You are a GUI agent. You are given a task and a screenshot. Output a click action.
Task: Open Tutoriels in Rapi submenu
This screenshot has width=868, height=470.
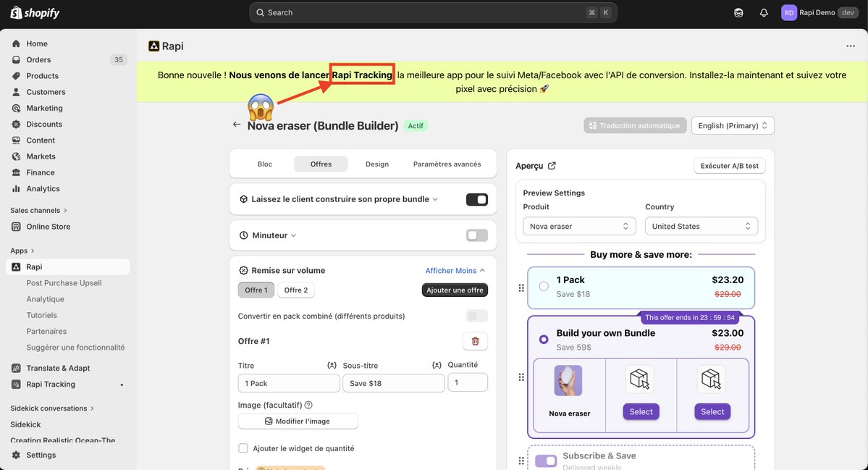(41, 315)
